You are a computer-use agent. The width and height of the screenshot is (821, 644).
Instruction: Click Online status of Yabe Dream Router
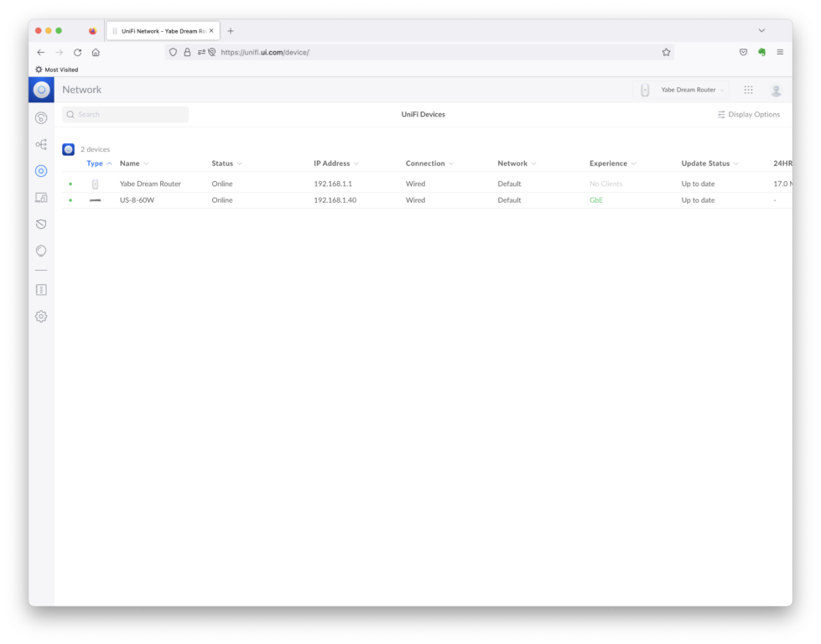coord(222,184)
